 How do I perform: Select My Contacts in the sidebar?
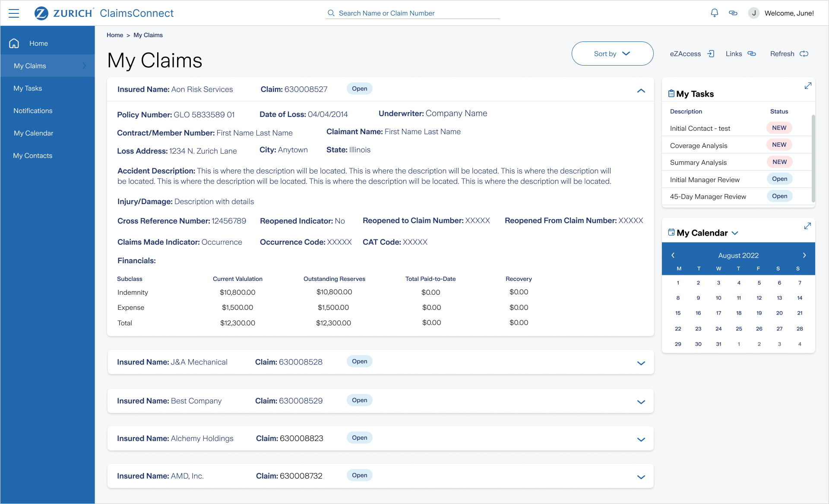(x=33, y=156)
